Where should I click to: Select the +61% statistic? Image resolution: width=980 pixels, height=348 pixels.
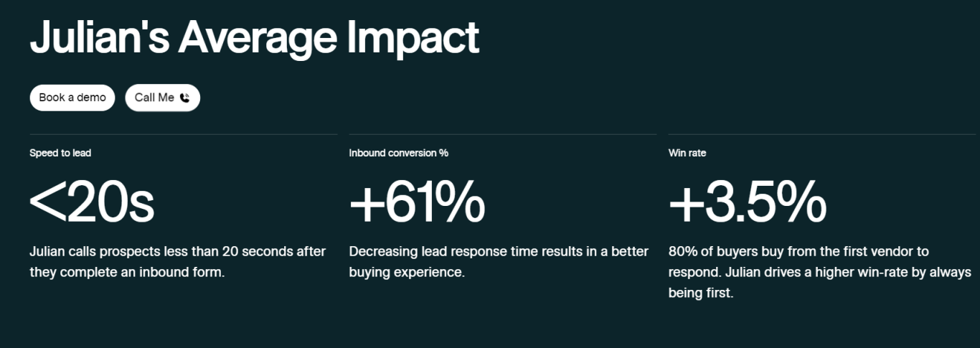pyautogui.click(x=417, y=202)
